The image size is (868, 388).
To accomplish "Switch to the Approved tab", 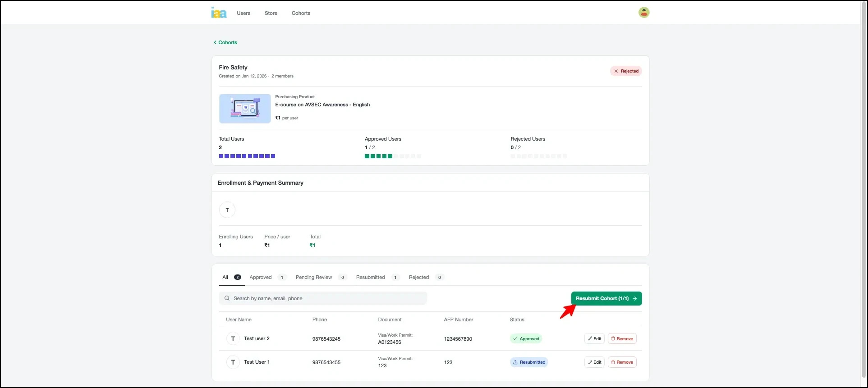I will (261, 277).
